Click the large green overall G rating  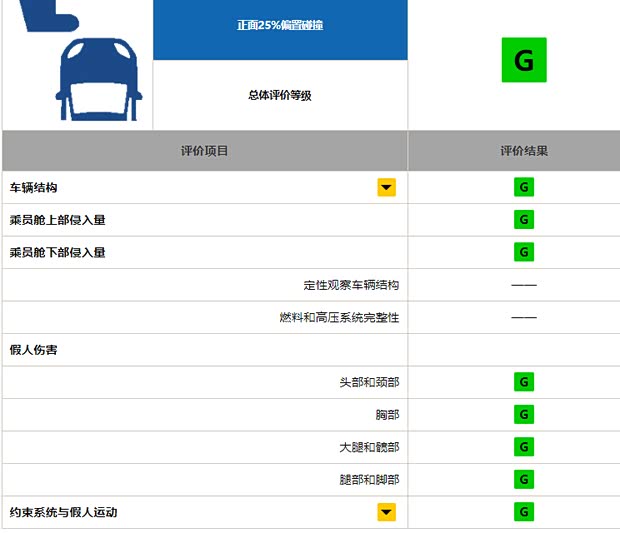tap(523, 60)
